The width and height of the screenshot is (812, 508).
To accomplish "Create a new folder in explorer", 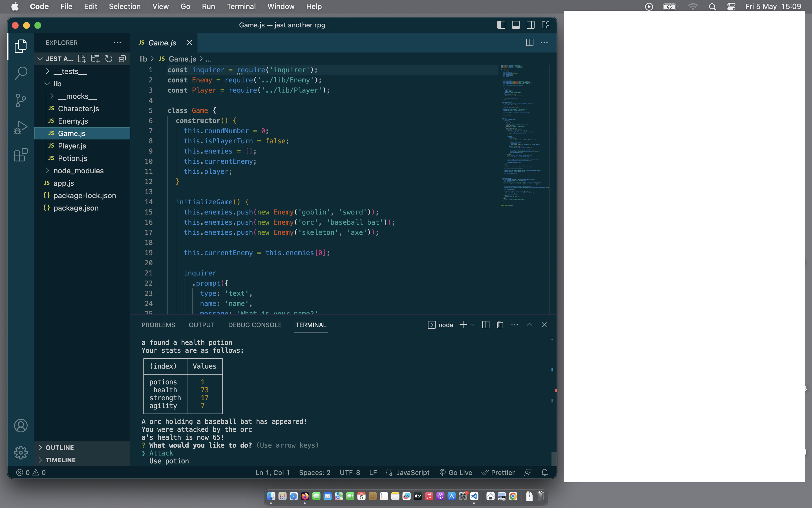I will (95, 59).
